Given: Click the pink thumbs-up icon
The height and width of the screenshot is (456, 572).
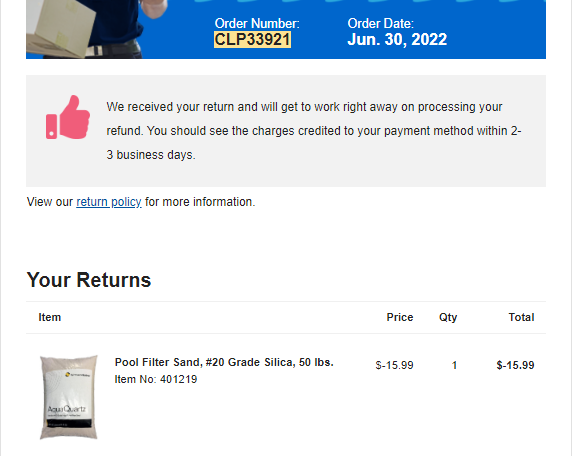Looking at the screenshot, I should click(x=68, y=117).
